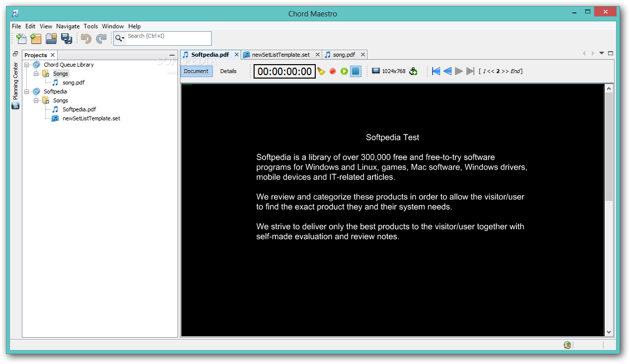
Task: Minimize the Projects panel
Action: point(172,55)
